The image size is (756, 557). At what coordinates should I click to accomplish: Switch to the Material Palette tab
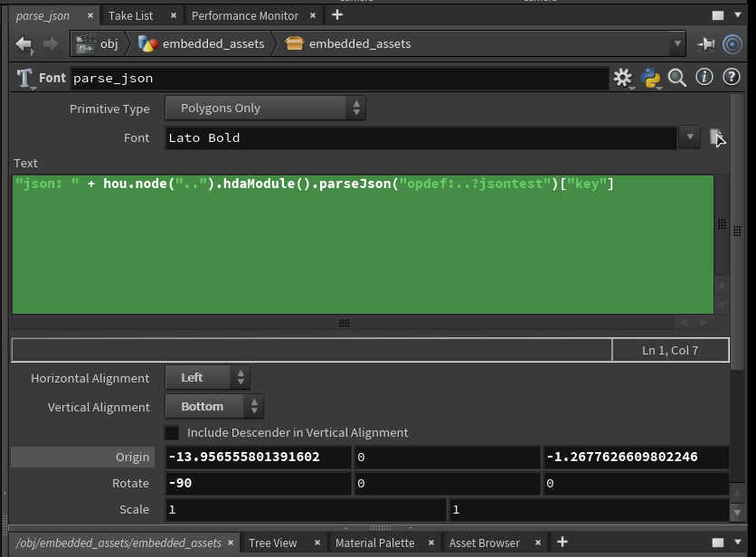point(374,543)
